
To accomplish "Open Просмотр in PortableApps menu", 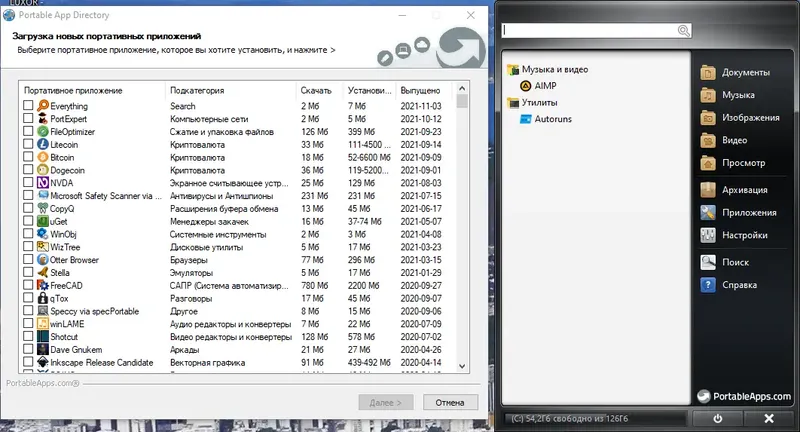I will click(733, 163).
